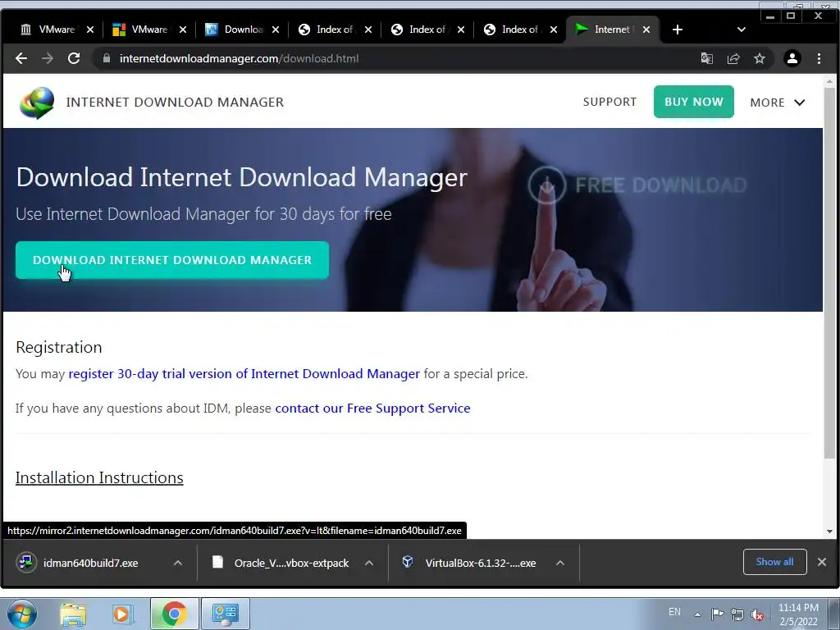Reload the current page
The image size is (840, 630).
(74, 58)
